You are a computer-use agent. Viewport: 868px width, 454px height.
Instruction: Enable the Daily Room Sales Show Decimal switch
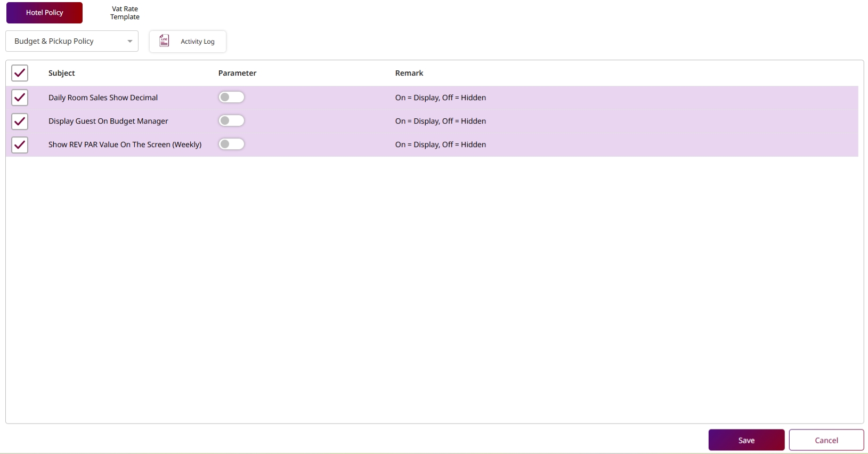coord(231,97)
